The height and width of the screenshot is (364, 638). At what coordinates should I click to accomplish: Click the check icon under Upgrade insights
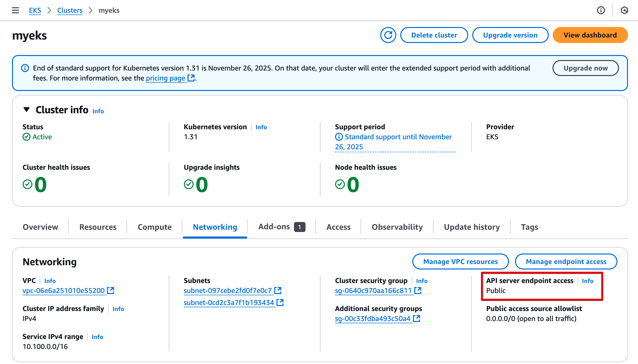pos(189,184)
